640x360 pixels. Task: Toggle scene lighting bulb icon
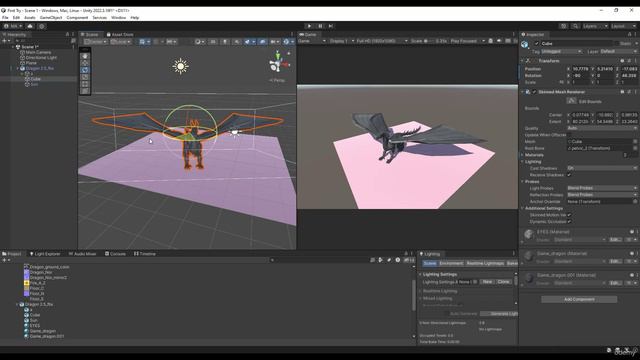point(225,42)
